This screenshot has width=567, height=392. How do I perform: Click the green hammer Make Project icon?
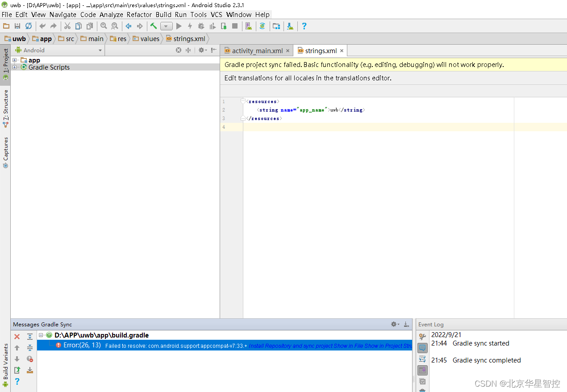point(154,26)
